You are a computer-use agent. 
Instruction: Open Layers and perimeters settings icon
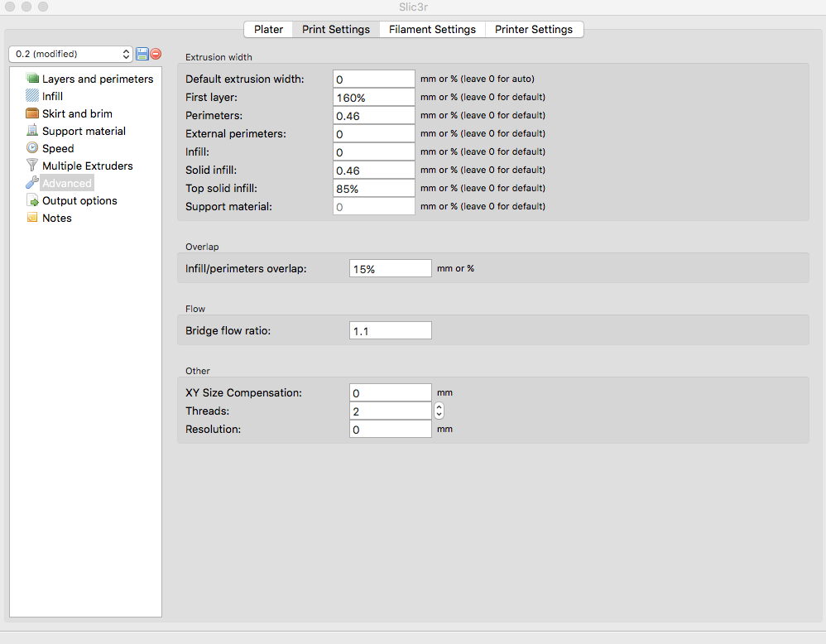(32, 79)
